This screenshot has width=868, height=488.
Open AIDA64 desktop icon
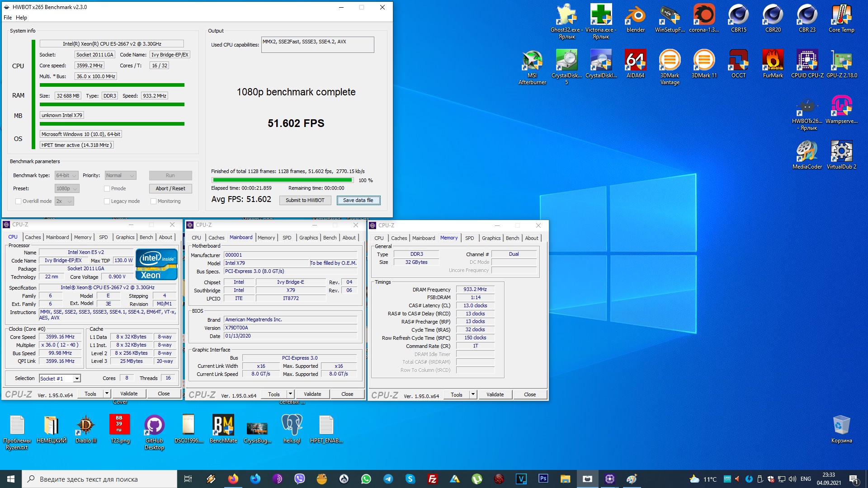(x=635, y=64)
